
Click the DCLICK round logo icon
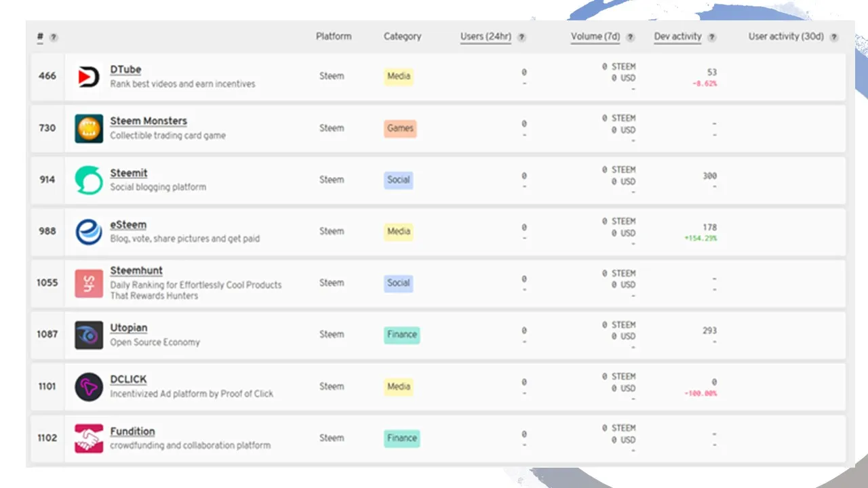coord(89,386)
